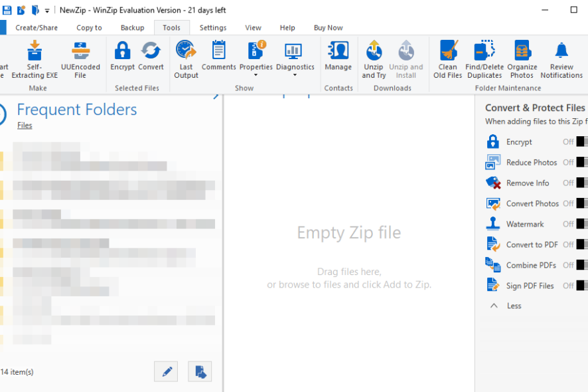Click the Self-Extracting EXE icon
Screen dimensions: 588x392
(35, 50)
